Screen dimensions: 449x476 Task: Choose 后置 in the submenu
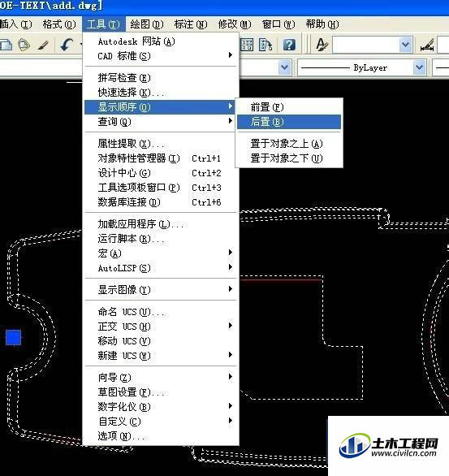click(x=289, y=121)
